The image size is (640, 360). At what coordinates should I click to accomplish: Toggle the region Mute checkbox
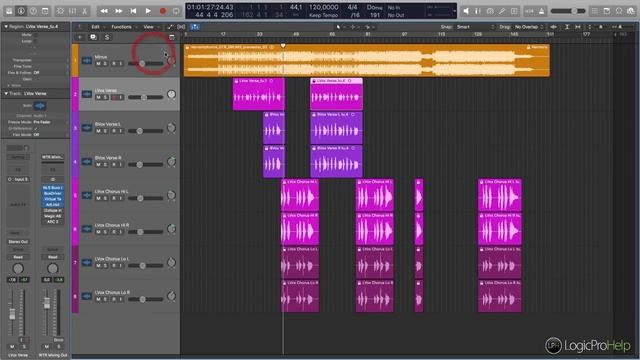(36, 35)
